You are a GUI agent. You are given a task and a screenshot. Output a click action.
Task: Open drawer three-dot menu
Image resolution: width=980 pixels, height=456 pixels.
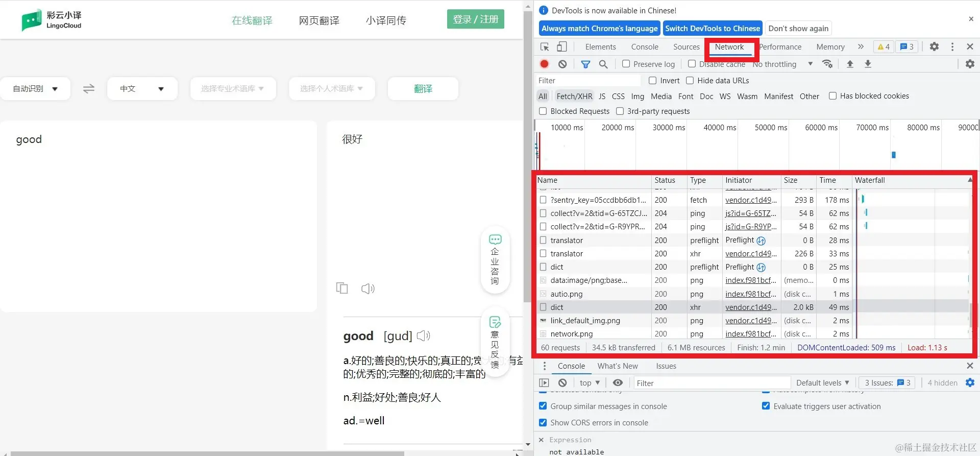[x=545, y=366]
